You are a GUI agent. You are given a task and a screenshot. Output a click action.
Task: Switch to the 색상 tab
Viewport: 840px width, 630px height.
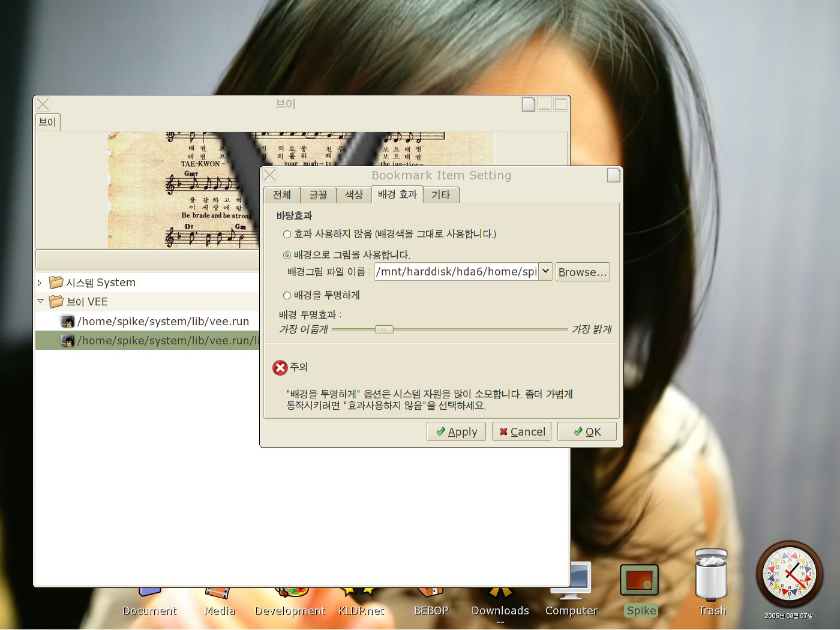click(x=354, y=195)
